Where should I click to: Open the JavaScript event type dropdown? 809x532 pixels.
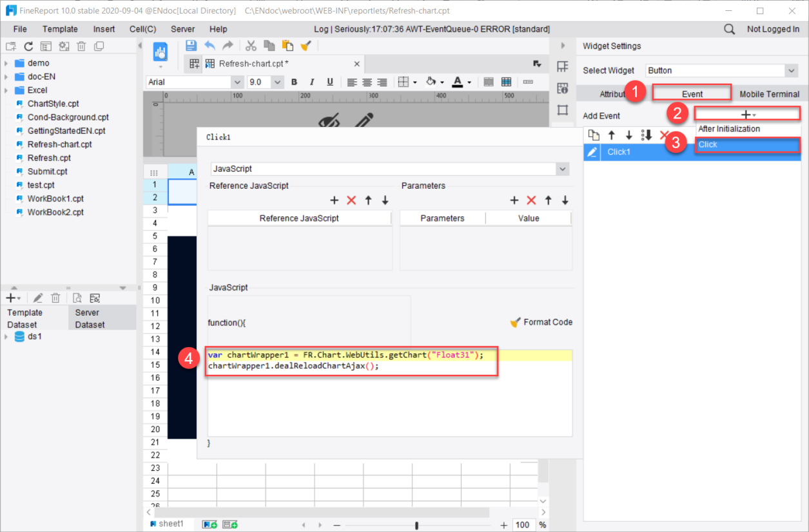point(563,169)
